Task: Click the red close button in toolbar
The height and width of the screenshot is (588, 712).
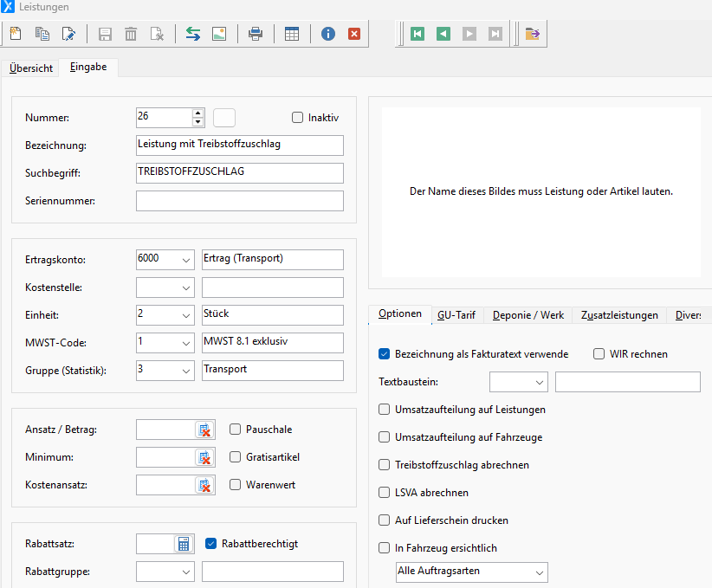Action: [353, 34]
